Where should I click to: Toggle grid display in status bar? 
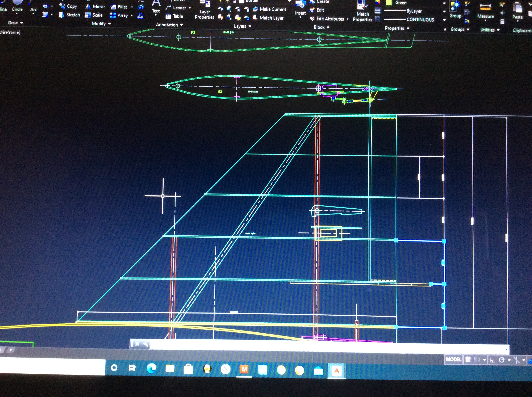tap(468, 359)
